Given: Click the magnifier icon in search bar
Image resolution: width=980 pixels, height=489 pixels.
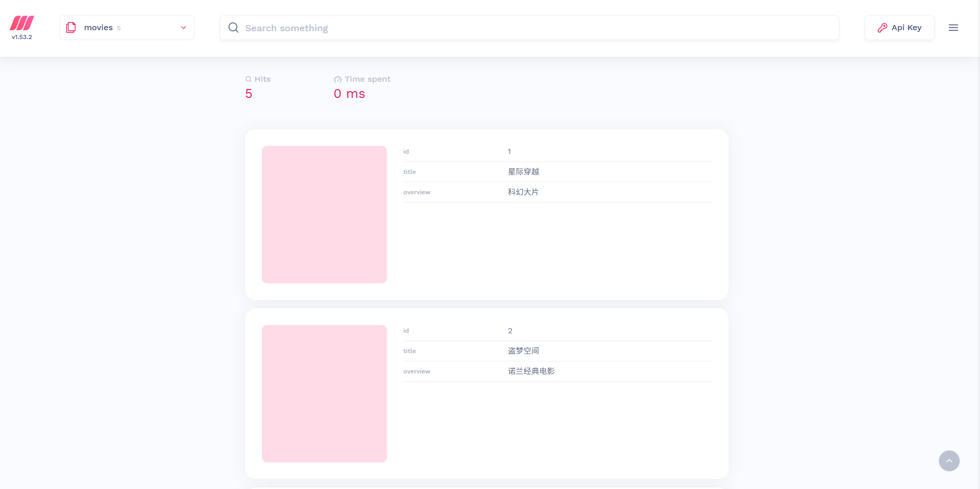Looking at the screenshot, I should click(x=233, y=28).
